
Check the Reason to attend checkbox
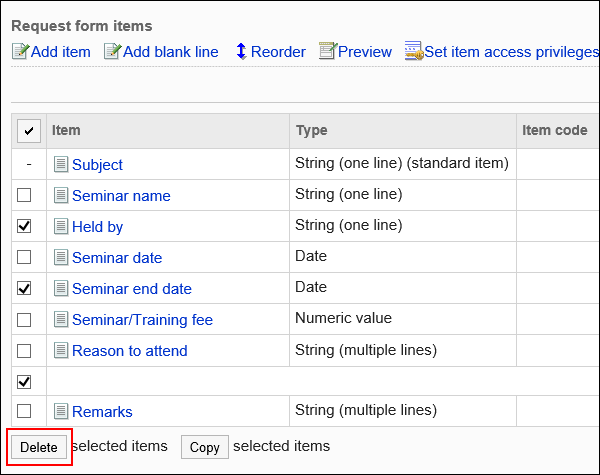24,351
